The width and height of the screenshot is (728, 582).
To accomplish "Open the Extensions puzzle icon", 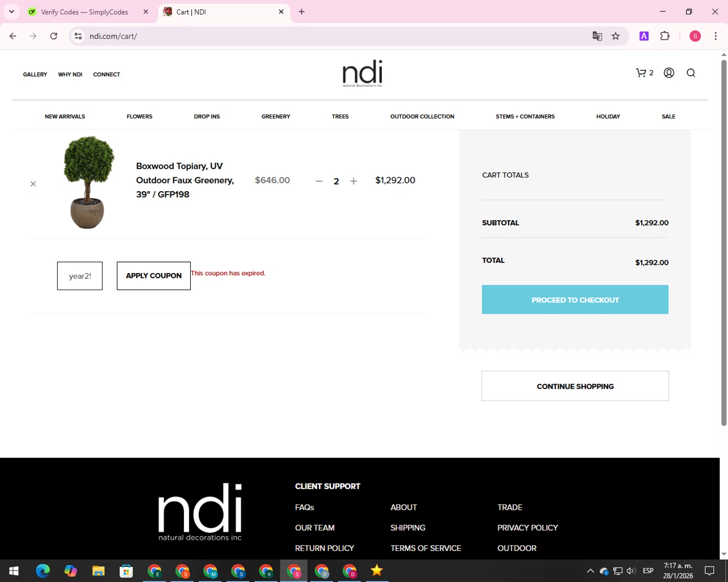I will pos(665,36).
